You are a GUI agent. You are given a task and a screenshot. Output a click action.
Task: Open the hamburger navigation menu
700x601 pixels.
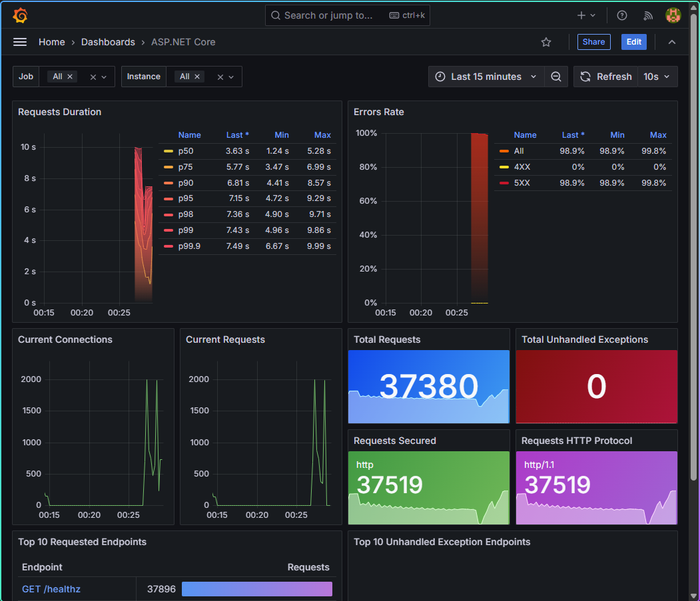tap(19, 42)
